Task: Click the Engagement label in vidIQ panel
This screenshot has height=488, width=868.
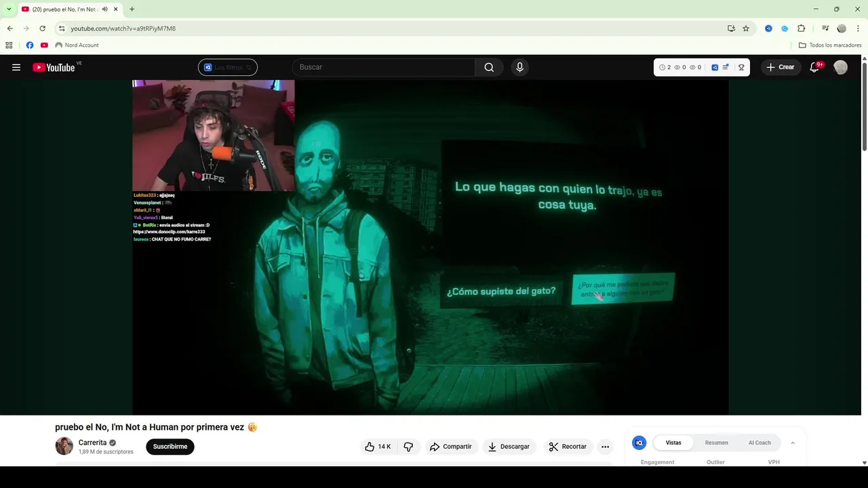Action: (x=658, y=462)
